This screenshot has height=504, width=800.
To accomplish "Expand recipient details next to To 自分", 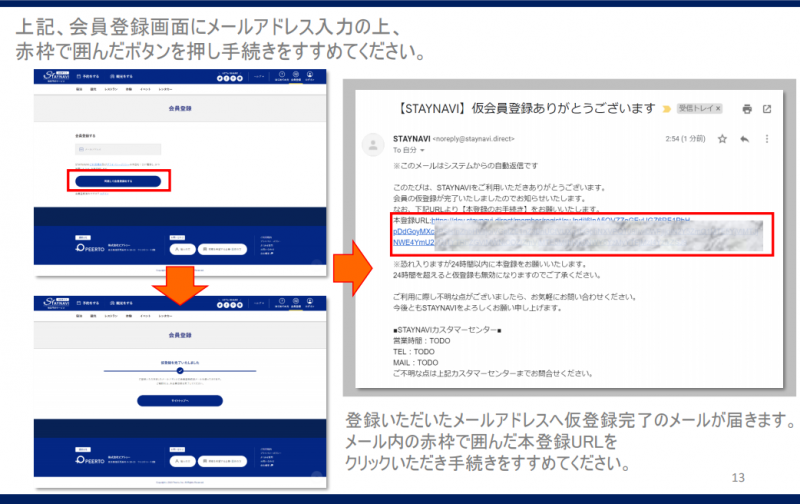I will point(422,150).
